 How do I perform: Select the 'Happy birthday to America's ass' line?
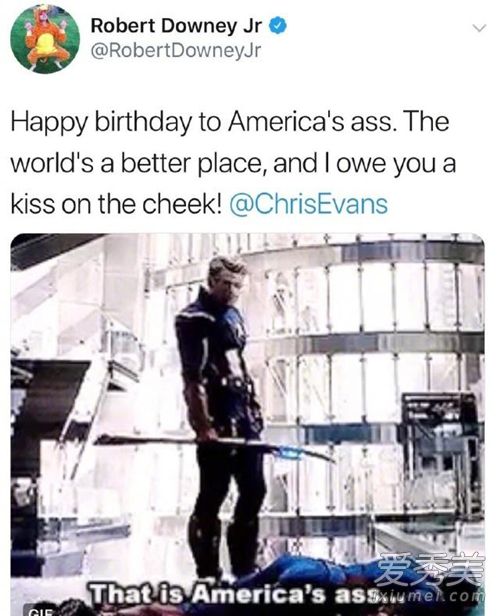pos(201,123)
